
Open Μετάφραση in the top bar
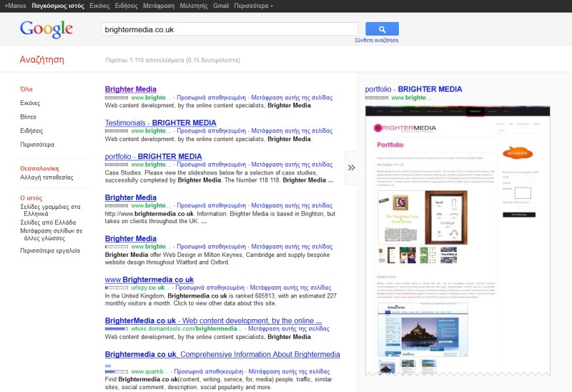coord(159,6)
